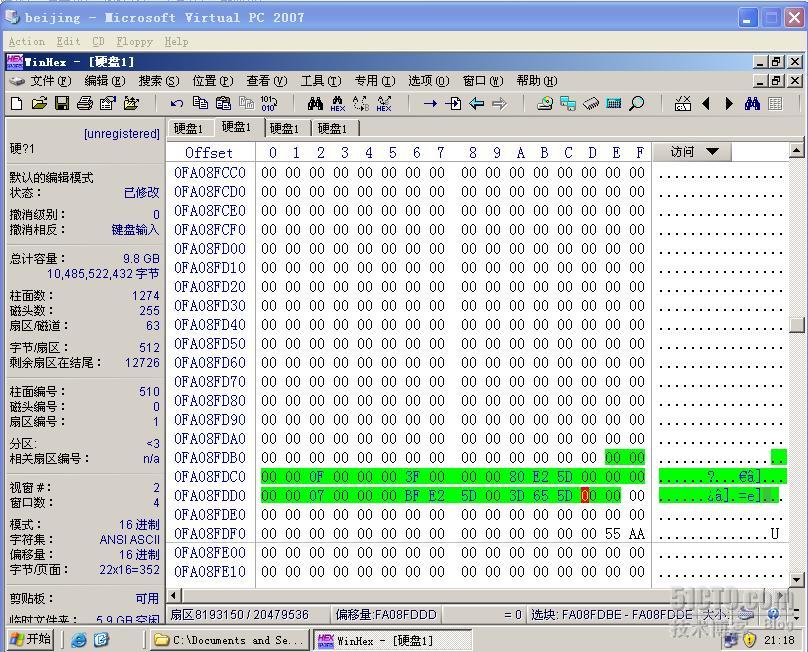This screenshot has width=808, height=652.
Task: Open the 选项(O) menu
Action: [429, 81]
